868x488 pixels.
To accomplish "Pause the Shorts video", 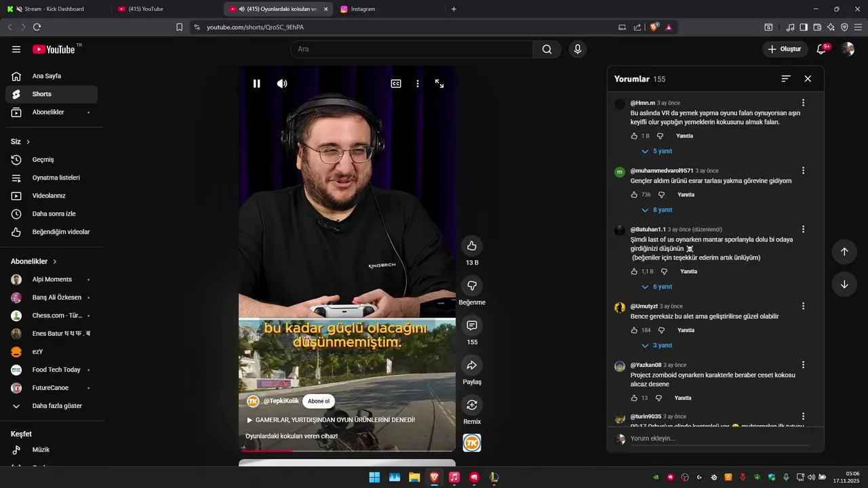I will click(x=257, y=83).
